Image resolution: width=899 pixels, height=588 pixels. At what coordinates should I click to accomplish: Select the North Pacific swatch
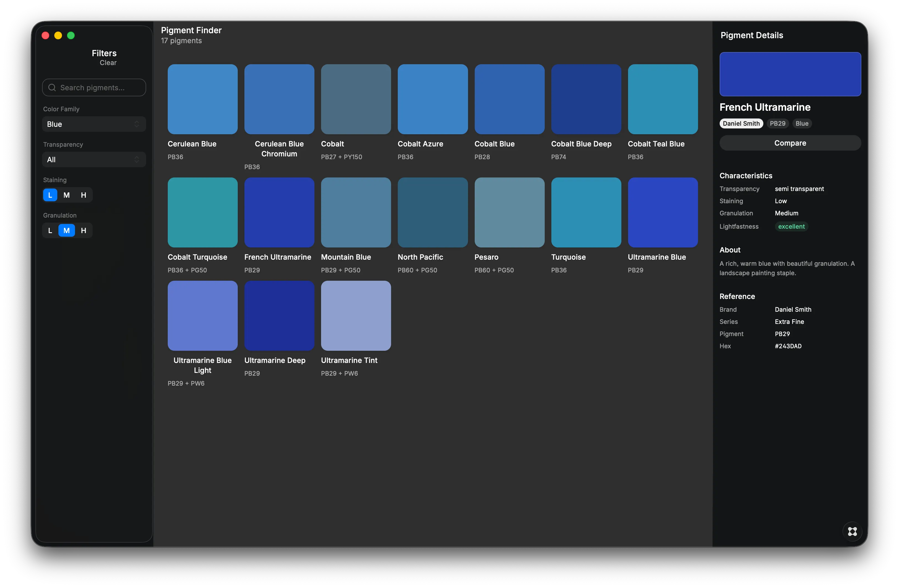(433, 212)
